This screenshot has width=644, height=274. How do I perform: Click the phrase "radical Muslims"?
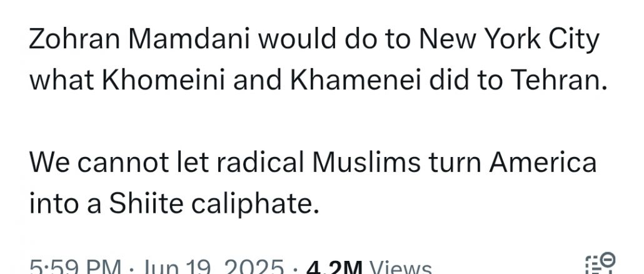click(319, 163)
